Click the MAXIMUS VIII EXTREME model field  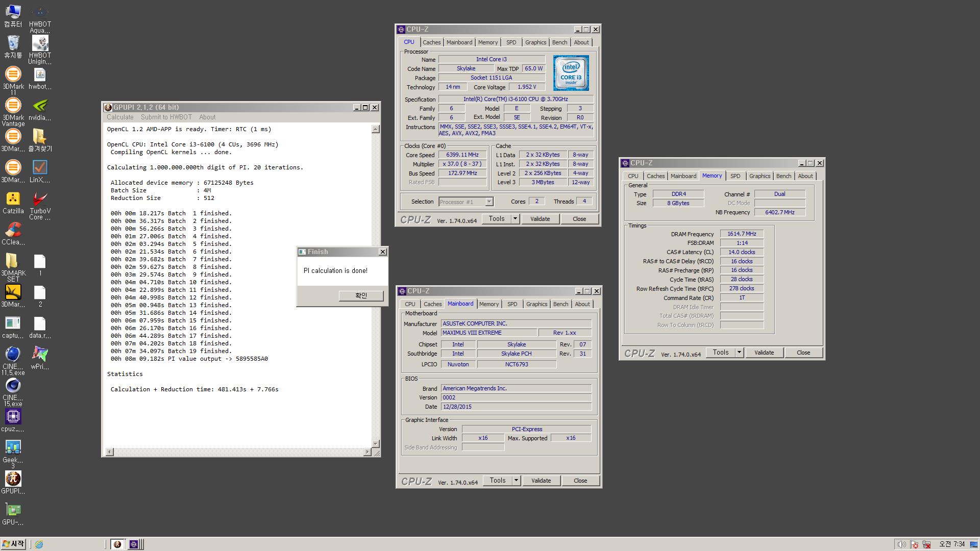coord(489,333)
